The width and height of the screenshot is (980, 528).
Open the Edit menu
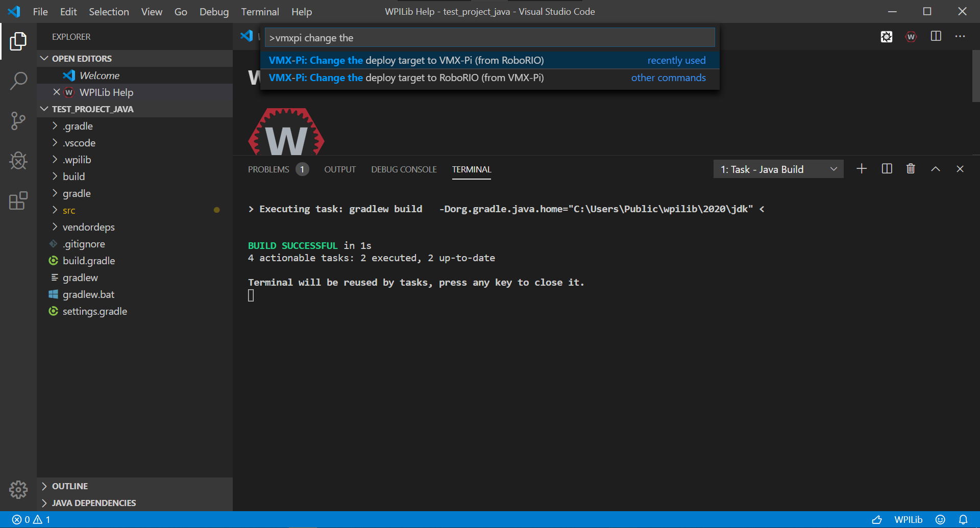click(x=68, y=12)
